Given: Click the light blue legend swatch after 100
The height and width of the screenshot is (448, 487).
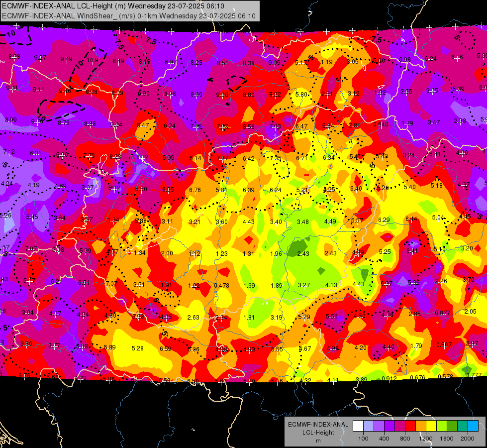Looking at the screenshot, I should pyautogui.click(x=369, y=426).
